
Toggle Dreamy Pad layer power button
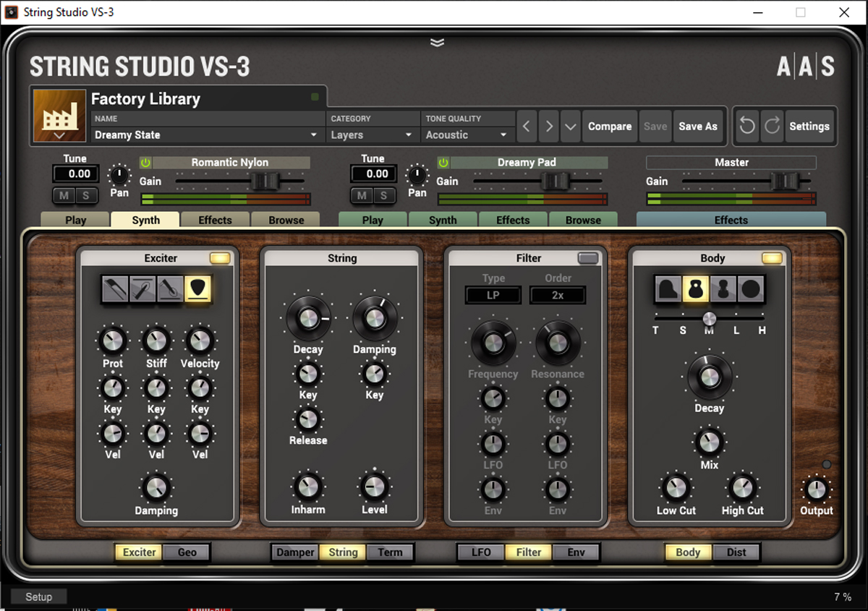(443, 163)
